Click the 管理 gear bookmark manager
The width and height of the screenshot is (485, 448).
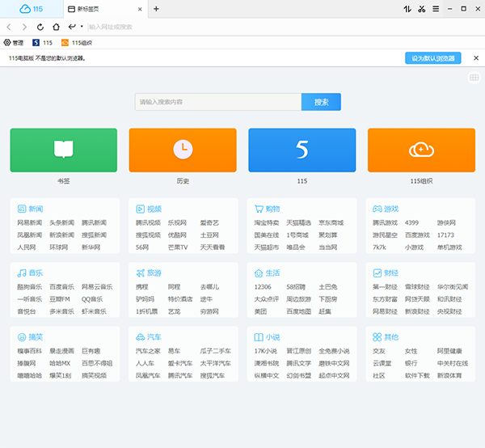(15, 43)
